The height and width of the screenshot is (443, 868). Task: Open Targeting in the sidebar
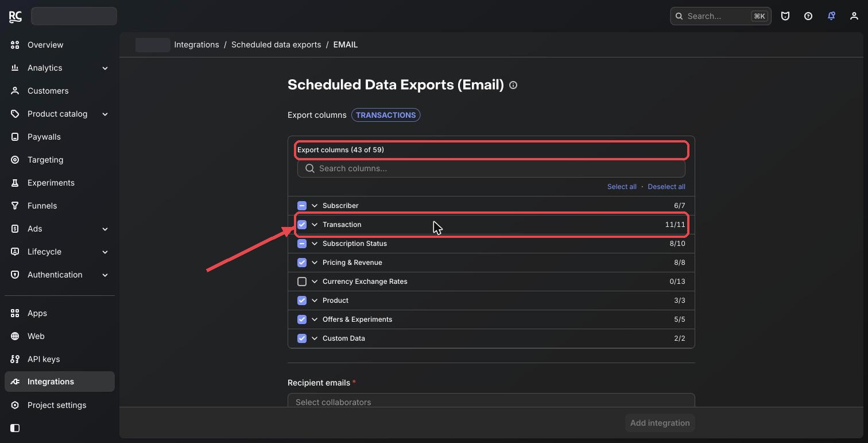point(60,160)
